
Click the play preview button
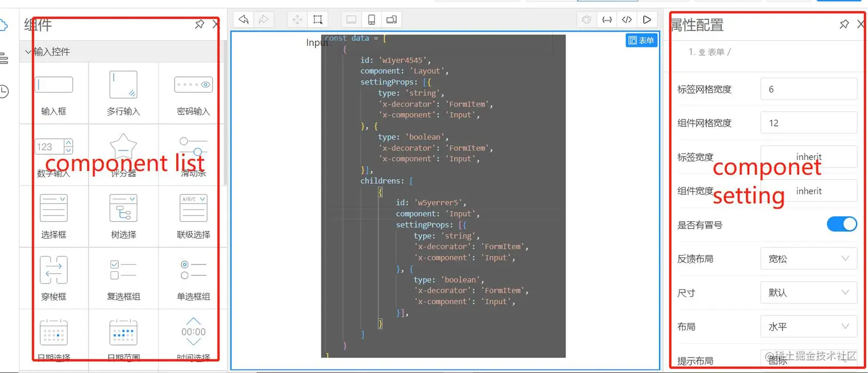[x=647, y=20]
